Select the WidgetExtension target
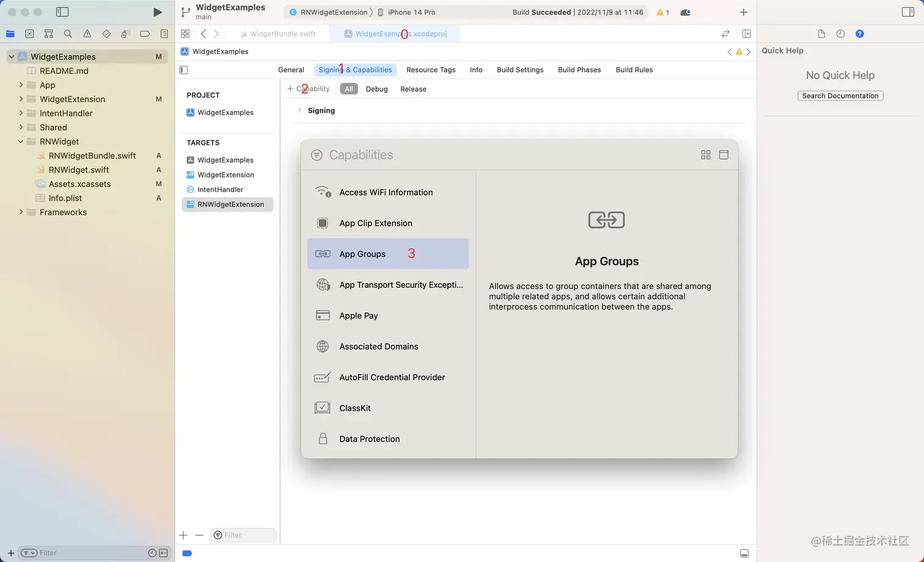924x562 pixels. tap(226, 175)
